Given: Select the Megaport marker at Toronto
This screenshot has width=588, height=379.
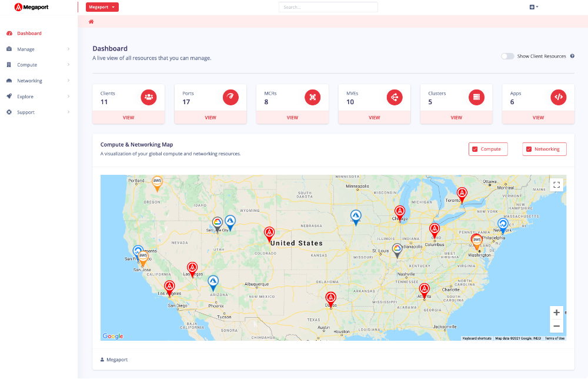Looking at the screenshot, I should click(x=462, y=195).
